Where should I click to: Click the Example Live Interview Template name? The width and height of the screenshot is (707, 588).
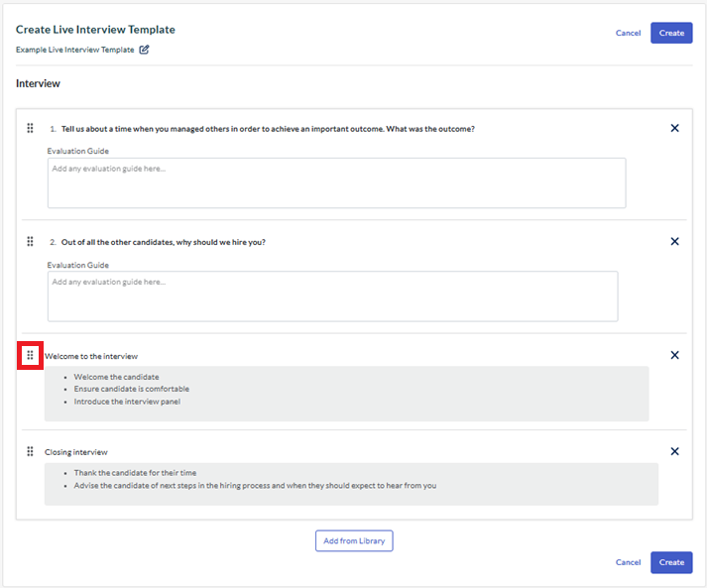(x=74, y=50)
